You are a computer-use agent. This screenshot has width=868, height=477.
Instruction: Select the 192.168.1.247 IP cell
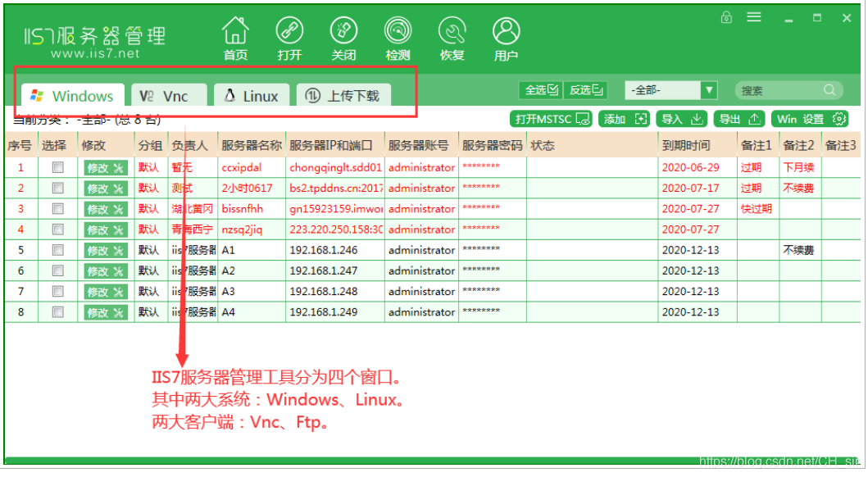pos(334,270)
